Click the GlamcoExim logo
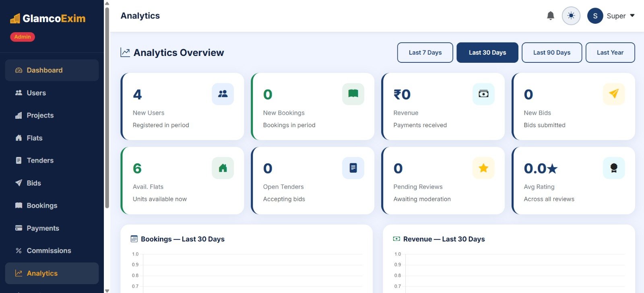The image size is (644, 293). (x=48, y=19)
